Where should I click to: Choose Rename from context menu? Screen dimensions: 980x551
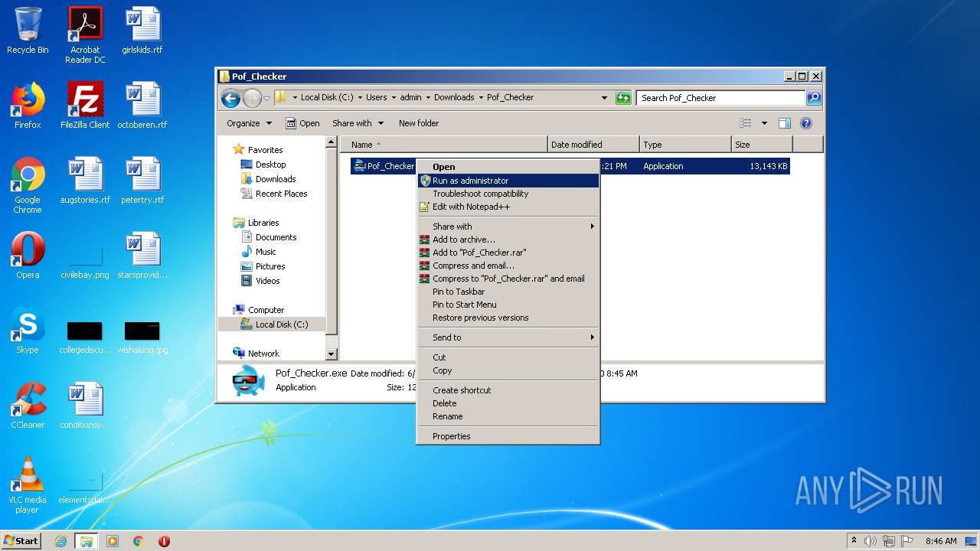click(x=508, y=416)
